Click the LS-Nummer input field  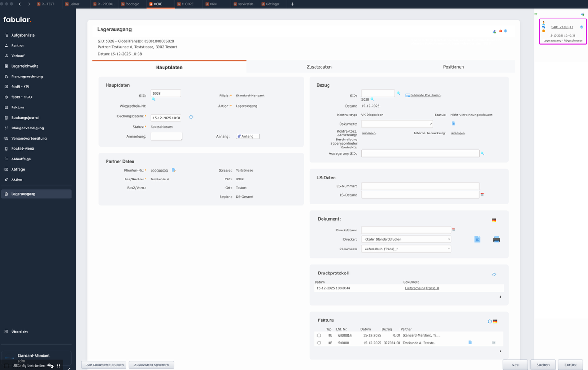click(x=420, y=186)
